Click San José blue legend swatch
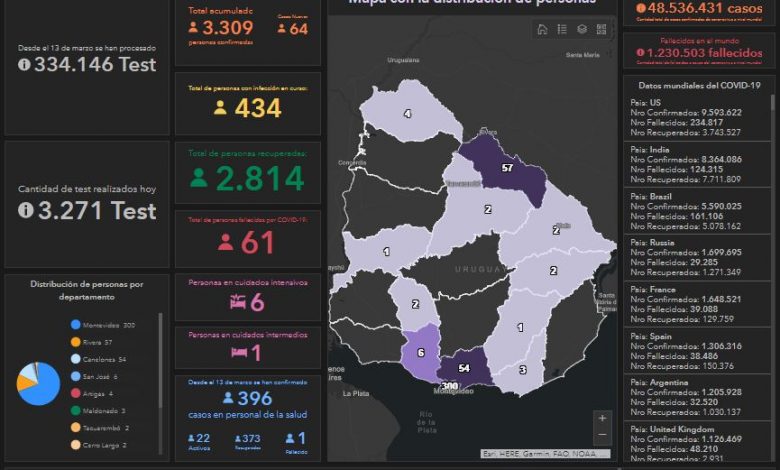780x470 pixels. pos(76,376)
